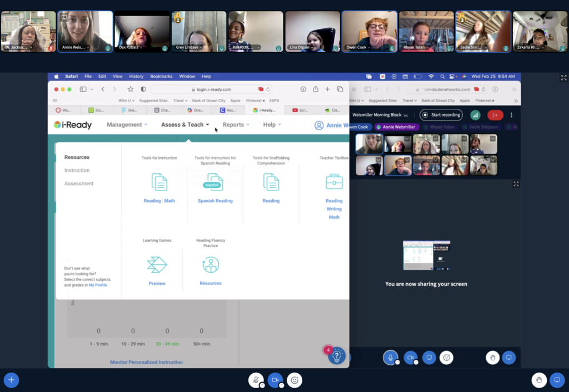Viewport: 569px width, 392px height.
Task: Select the Annie Weismiller participant pill
Action: click(x=396, y=127)
